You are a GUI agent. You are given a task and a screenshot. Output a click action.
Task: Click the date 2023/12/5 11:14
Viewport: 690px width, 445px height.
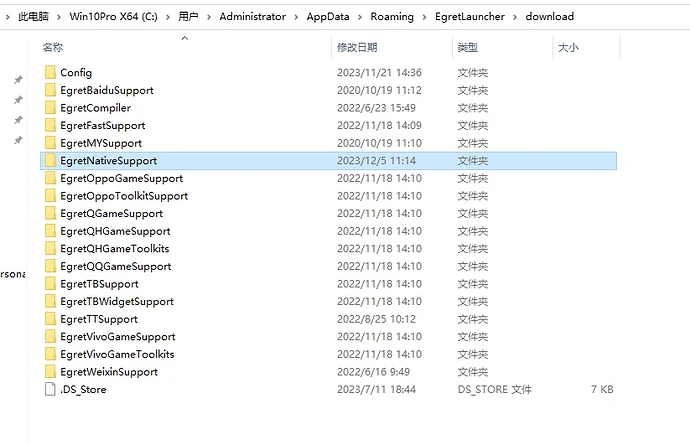pos(376,161)
